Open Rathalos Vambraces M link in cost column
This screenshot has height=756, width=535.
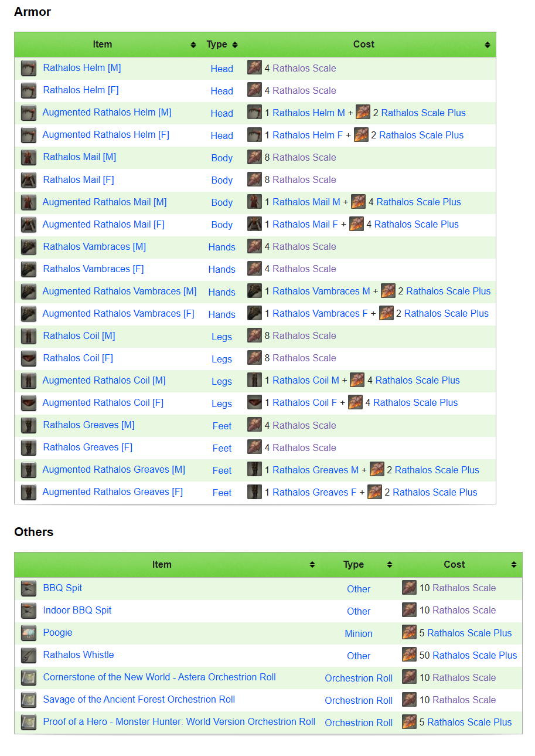tap(321, 291)
